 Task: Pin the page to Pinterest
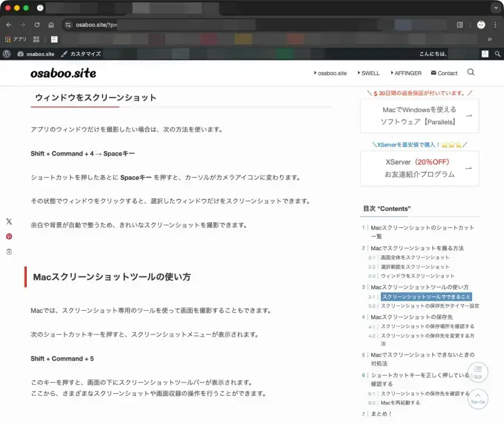8,236
